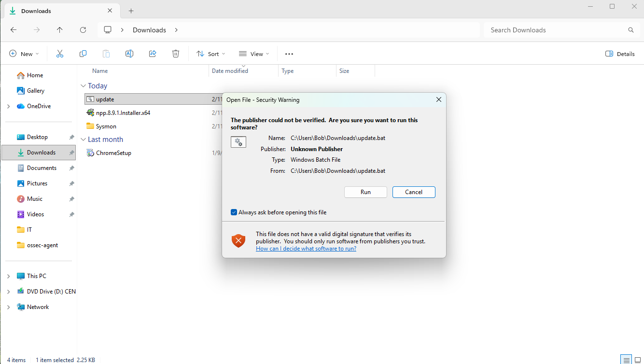The width and height of the screenshot is (644, 364).
Task: Open 'How can I decide what software to run?' link
Action: [306, 249]
